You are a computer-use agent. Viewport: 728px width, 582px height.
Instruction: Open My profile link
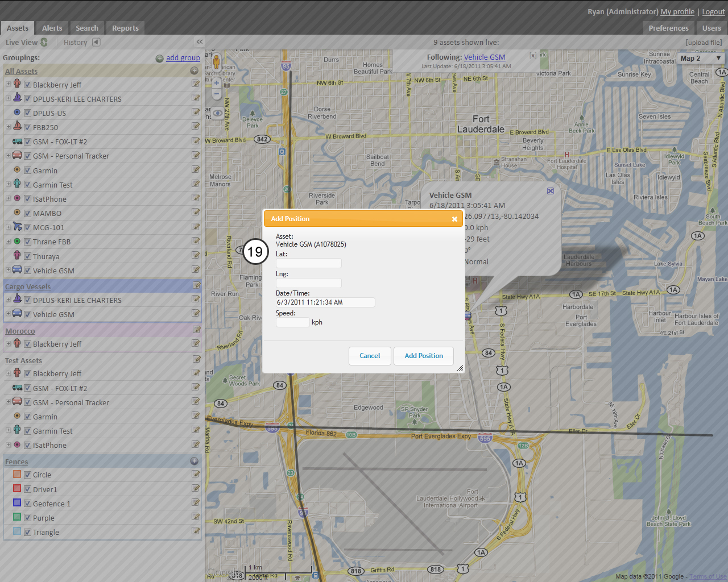pos(677,11)
